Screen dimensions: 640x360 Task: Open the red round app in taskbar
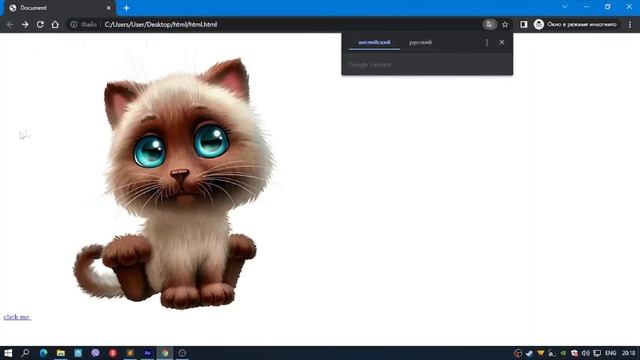(x=113, y=353)
